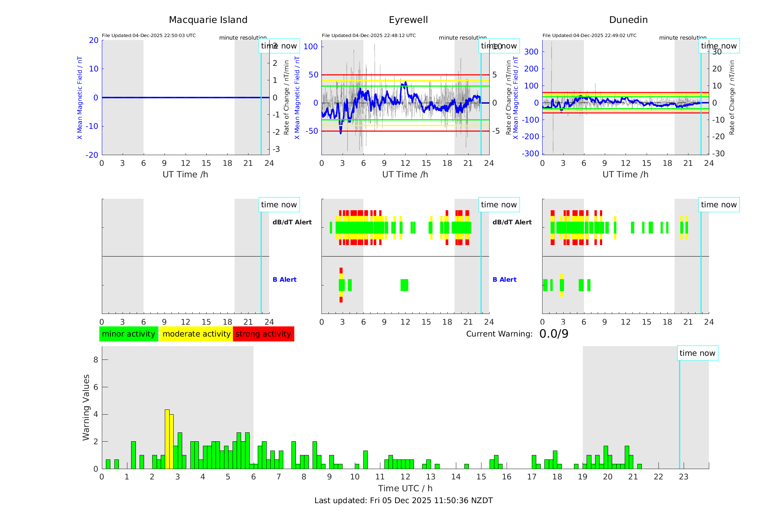Click the time now label in Dunedin magnetic plot

point(719,46)
